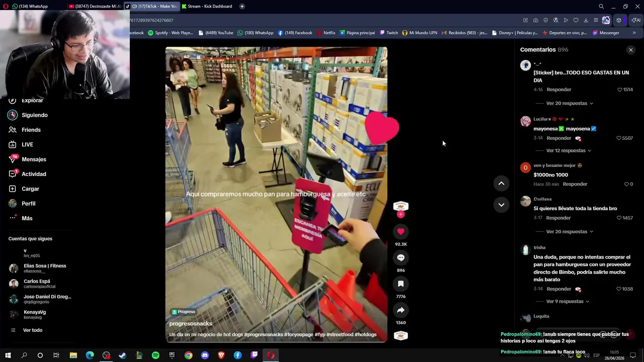Like the $1000no 1000 comment
This screenshot has height=362, width=644.
(626, 184)
